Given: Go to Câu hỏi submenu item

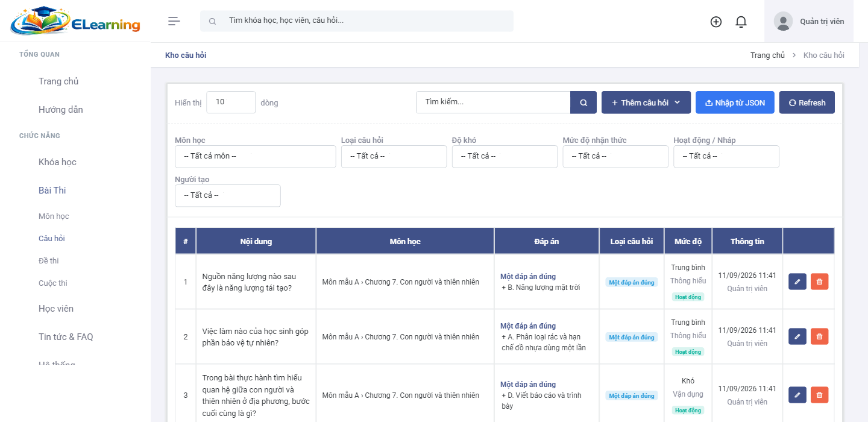Looking at the screenshot, I should coord(52,239).
